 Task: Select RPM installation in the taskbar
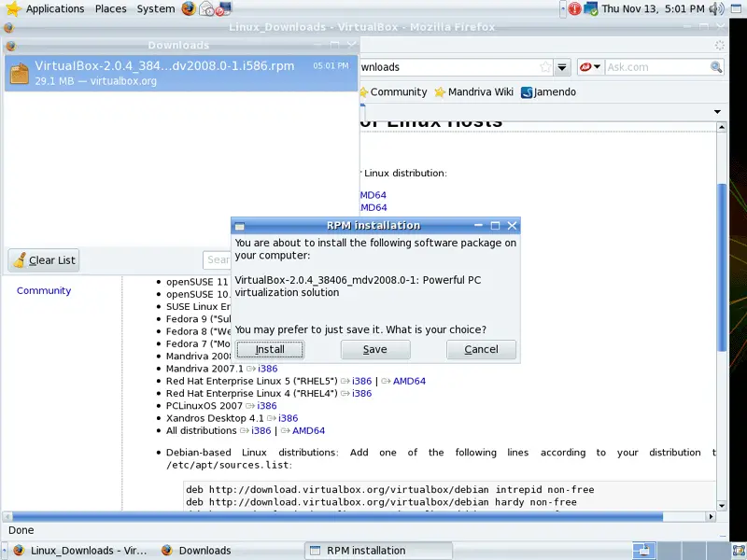click(x=378, y=551)
